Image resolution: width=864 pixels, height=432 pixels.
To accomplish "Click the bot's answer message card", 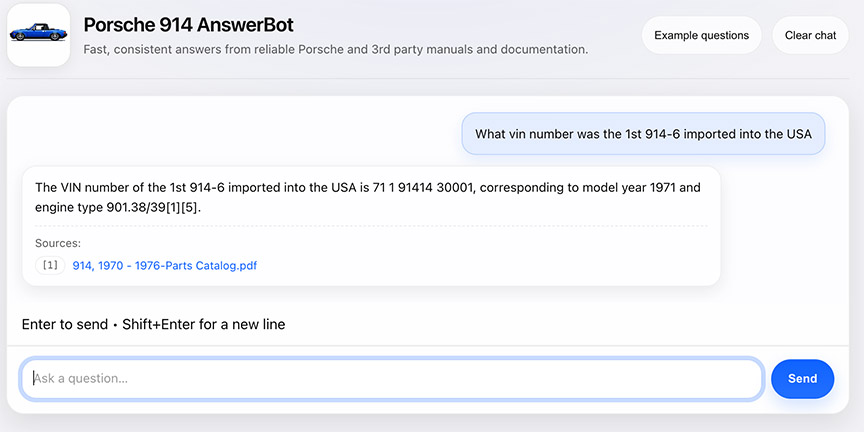I will 371,226.
